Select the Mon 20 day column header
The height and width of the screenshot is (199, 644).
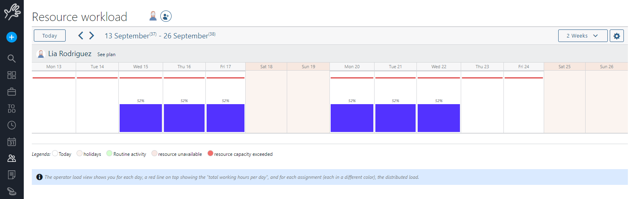point(352,67)
